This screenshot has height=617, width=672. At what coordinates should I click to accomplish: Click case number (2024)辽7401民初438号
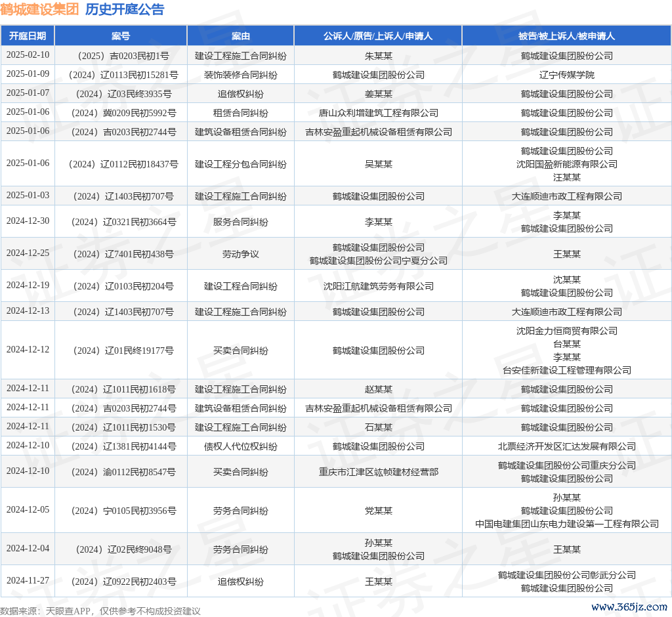tap(123, 254)
